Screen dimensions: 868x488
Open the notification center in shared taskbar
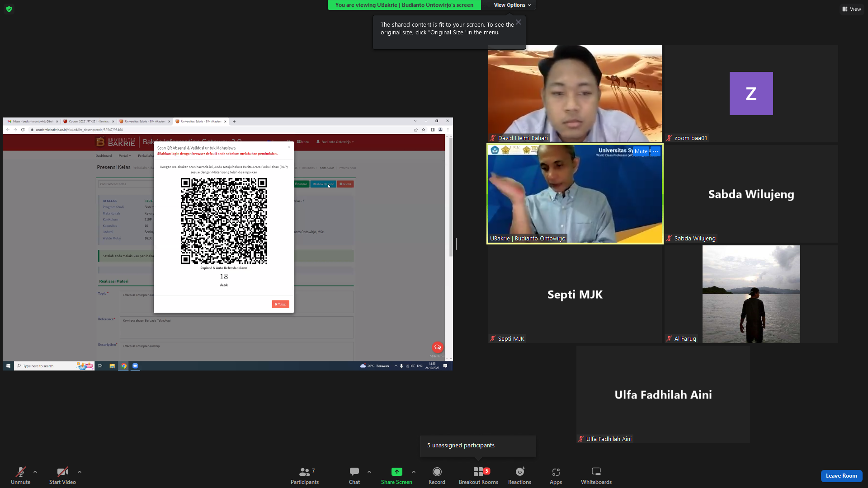[445, 366]
